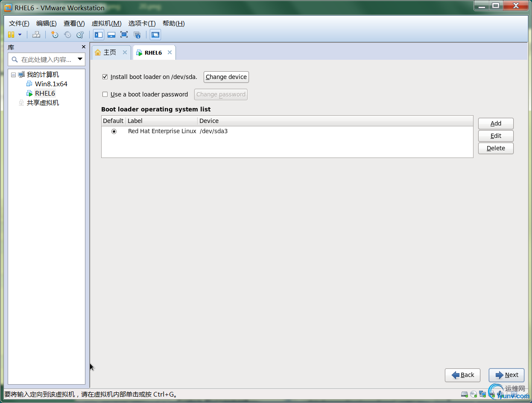This screenshot has width=532, height=403.
Task: Select Win8.1x64 in the library tree
Action: [51, 84]
